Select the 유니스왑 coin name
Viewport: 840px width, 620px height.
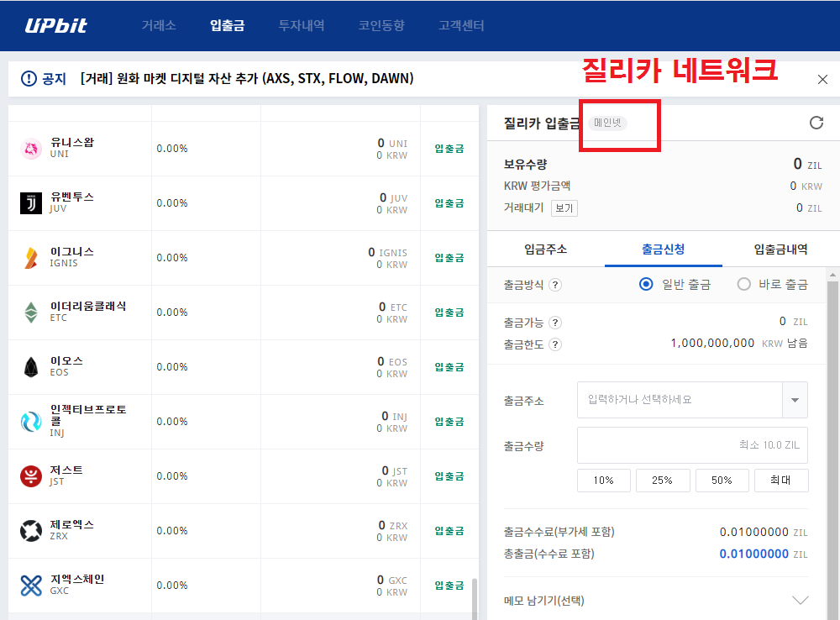(72, 142)
